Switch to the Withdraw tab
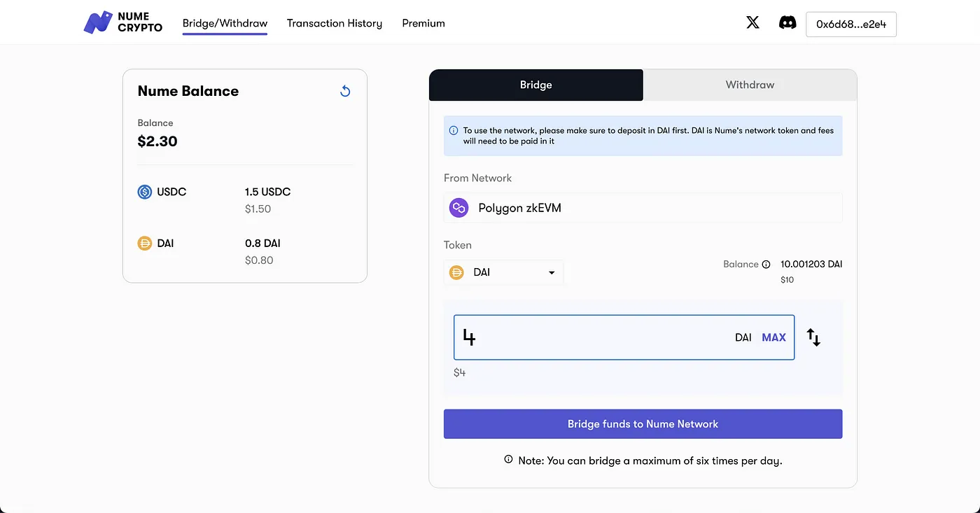 [750, 85]
